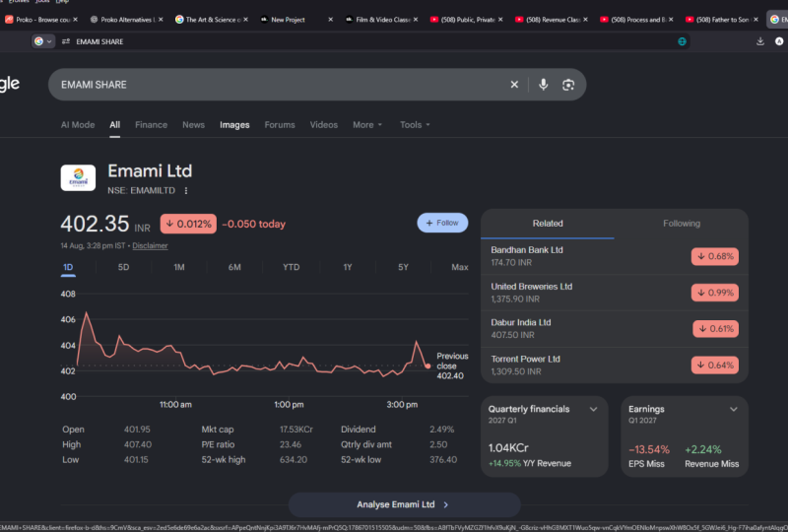The width and height of the screenshot is (788, 532).
Task: Select the Max chart range
Action: (459, 267)
